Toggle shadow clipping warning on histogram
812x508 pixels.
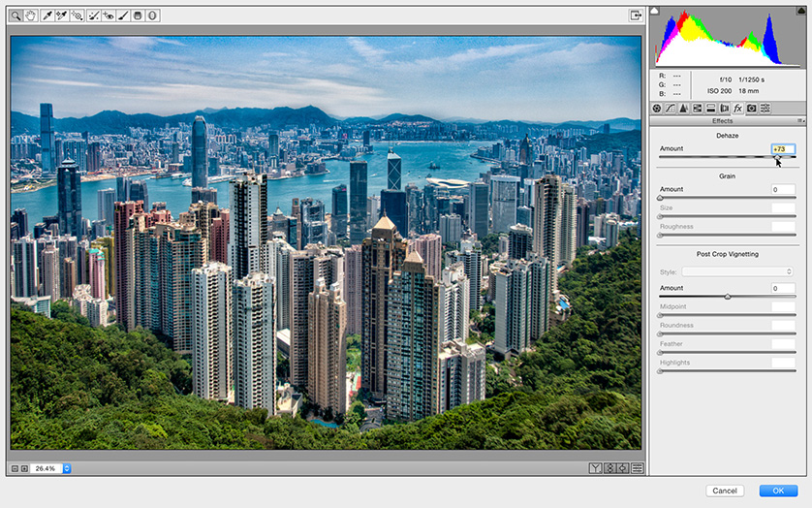655,11
